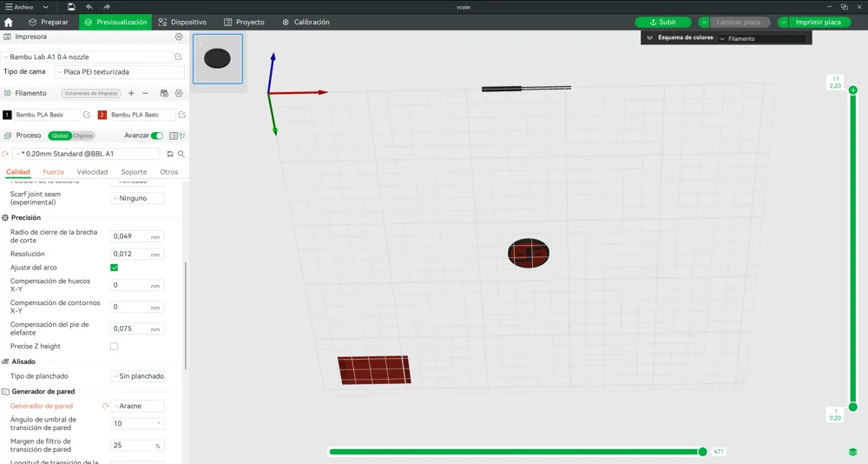Collapse the Esquema de colores panel
Viewport: 868px width, 464px height.
649,37
